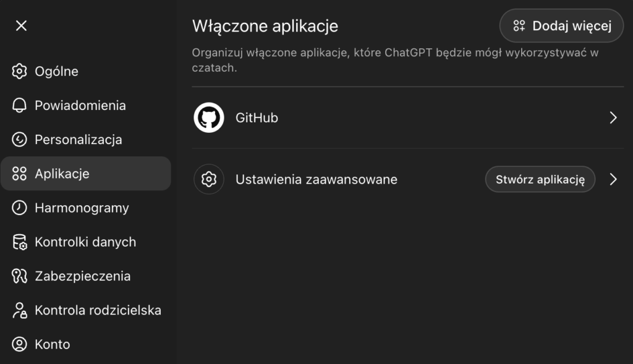Close the settings panel with the X
633x364 pixels.
point(21,25)
